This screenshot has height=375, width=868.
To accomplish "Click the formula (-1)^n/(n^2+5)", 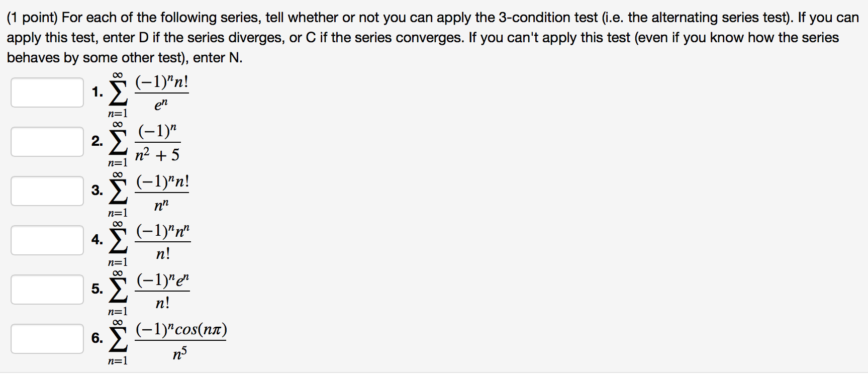I will (x=157, y=142).
